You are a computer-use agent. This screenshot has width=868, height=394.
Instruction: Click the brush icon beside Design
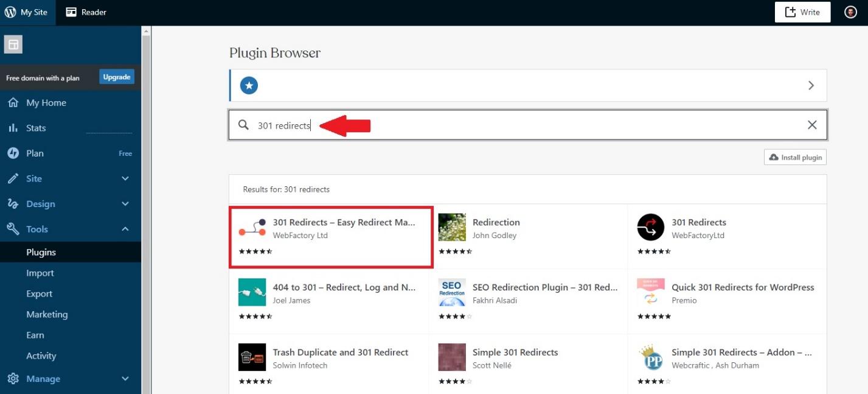pyautogui.click(x=13, y=204)
